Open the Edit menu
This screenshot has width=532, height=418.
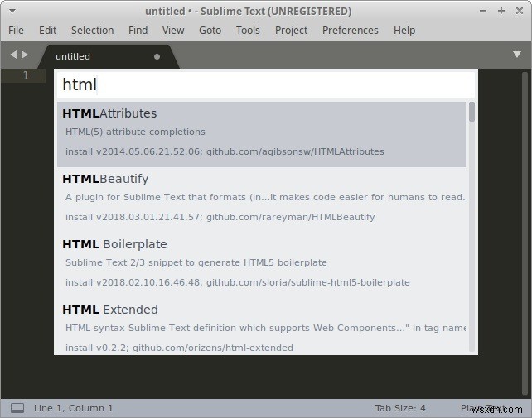[47, 31]
